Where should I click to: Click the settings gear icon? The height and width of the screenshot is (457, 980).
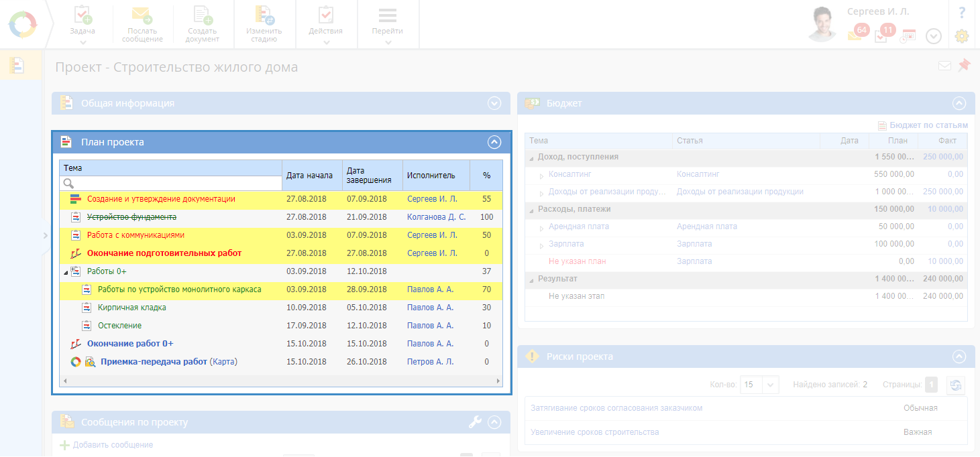point(961,36)
